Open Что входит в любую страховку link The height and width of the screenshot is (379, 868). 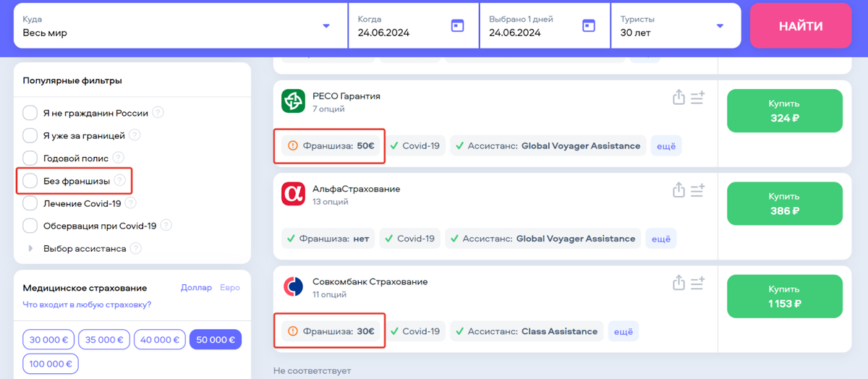pos(87,305)
